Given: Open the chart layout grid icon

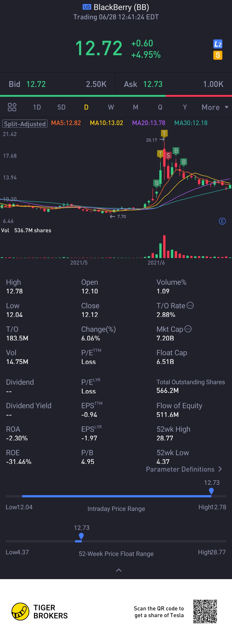Looking at the screenshot, I should pyautogui.click(x=12, y=107).
